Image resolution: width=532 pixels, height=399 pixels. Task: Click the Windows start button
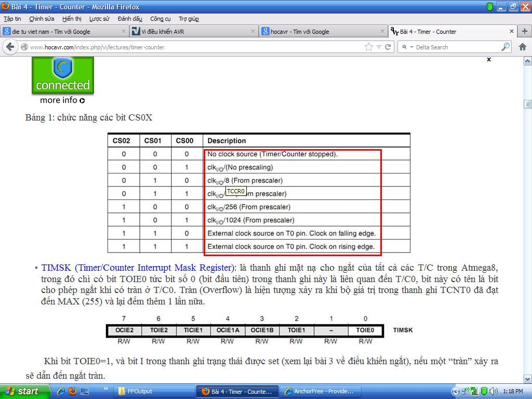25,391
